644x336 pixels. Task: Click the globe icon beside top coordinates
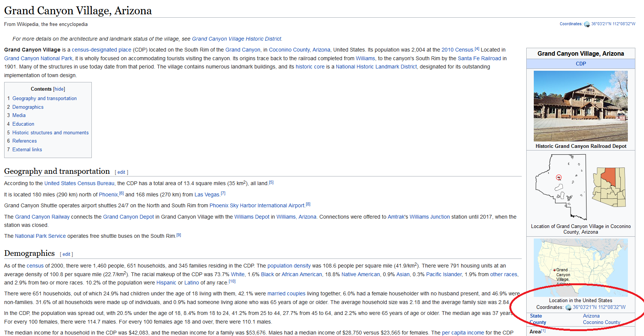pos(587,24)
